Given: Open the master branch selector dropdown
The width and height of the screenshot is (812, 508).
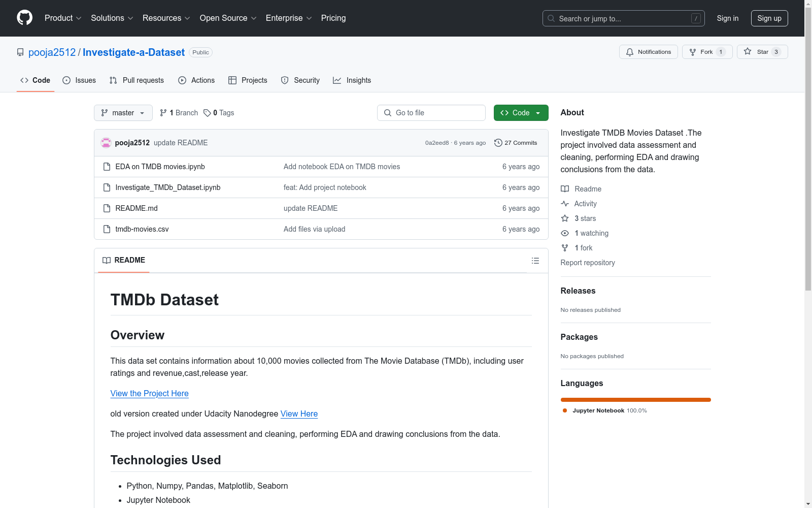Looking at the screenshot, I should [x=123, y=113].
